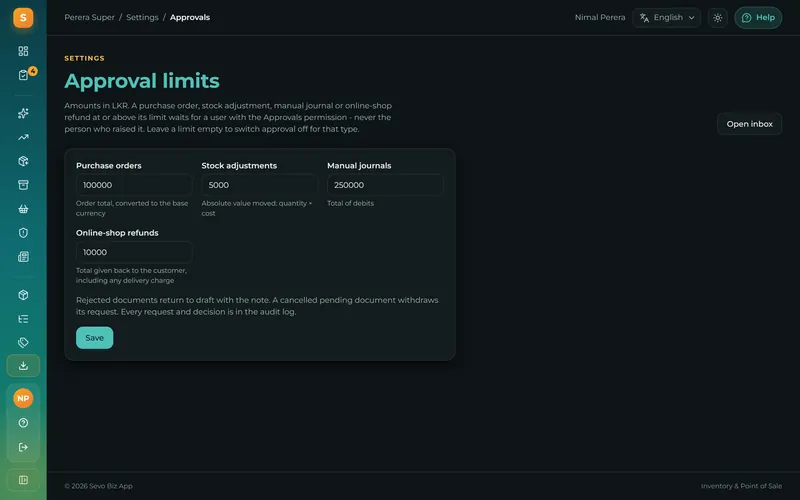Open the English language dropdown
The height and width of the screenshot is (500, 800).
click(666, 18)
